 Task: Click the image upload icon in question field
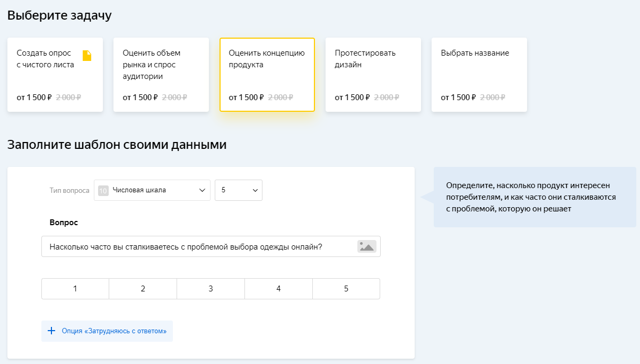click(366, 246)
